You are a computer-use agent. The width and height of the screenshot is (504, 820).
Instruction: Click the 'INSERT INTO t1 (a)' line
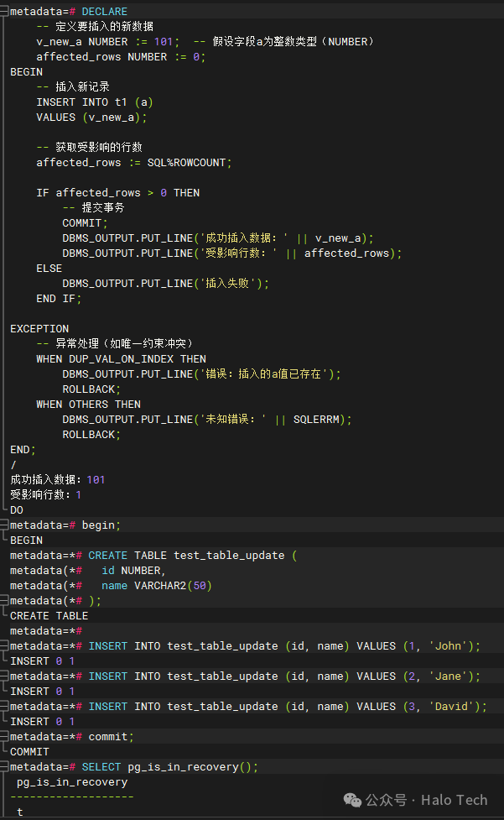coord(95,102)
